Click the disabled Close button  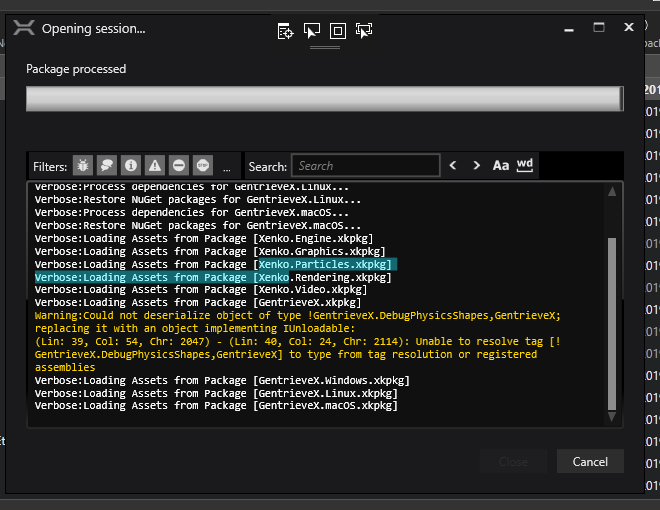513,462
